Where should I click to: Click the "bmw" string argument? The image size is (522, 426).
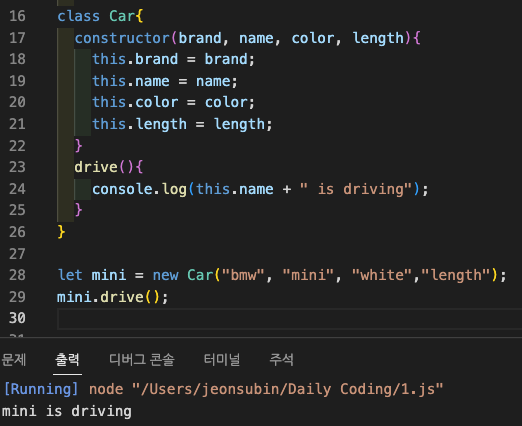coord(243,275)
